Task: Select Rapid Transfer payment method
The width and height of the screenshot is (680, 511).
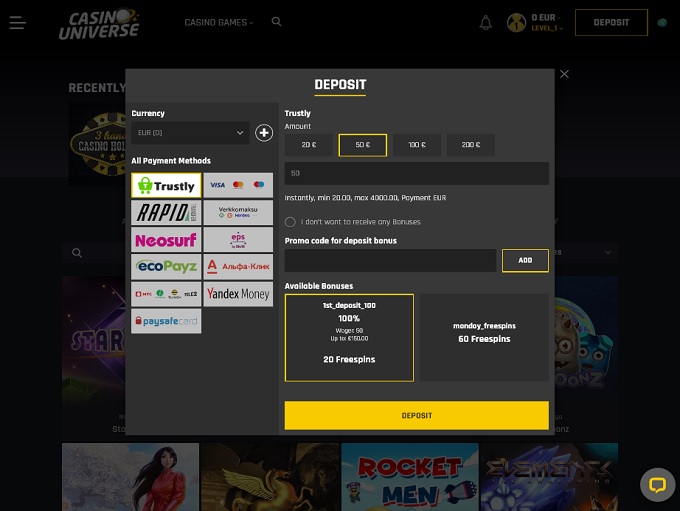Action: 166,213
